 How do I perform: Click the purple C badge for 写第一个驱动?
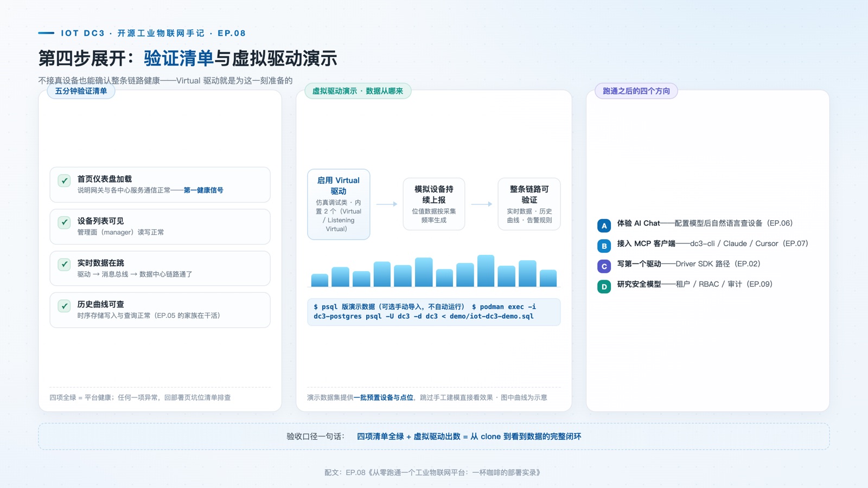(x=604, y=266)
